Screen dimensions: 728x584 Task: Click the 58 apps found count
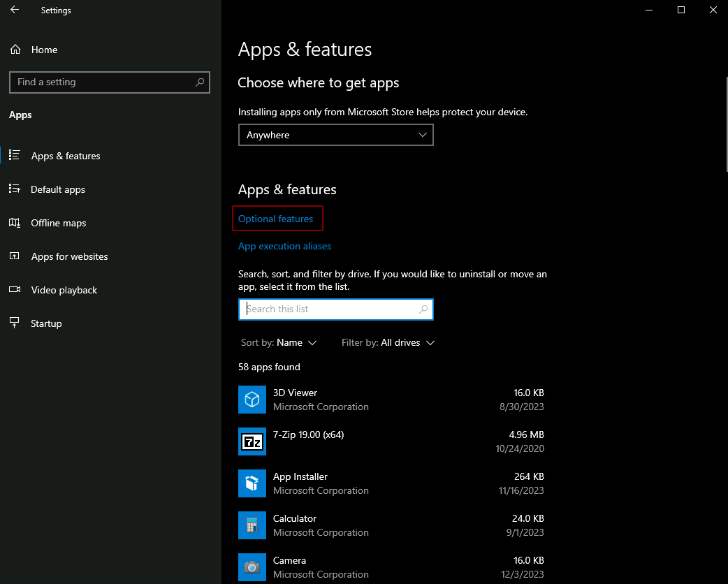pyautogui.click(x=269, y=367)
